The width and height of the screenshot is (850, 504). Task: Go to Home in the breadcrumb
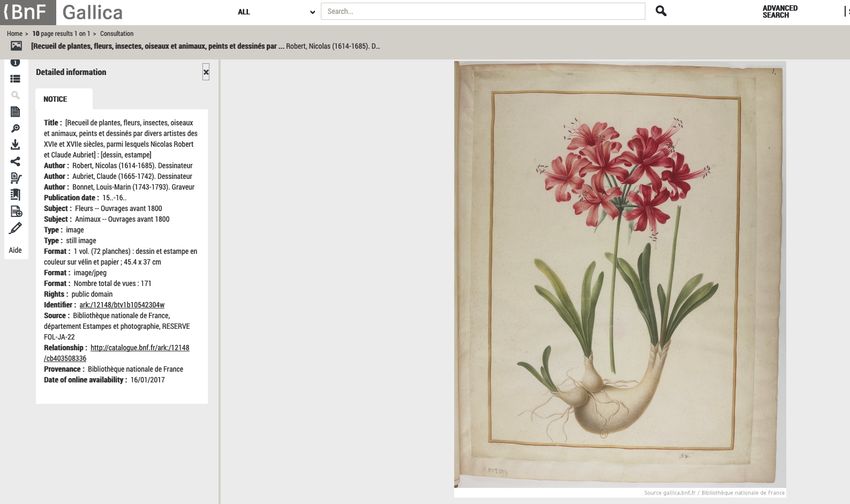tap(15, 34)
